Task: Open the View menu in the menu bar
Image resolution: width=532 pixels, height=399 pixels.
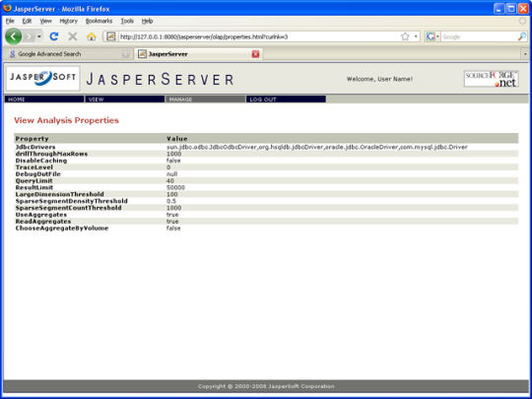Action: (45, 21)
